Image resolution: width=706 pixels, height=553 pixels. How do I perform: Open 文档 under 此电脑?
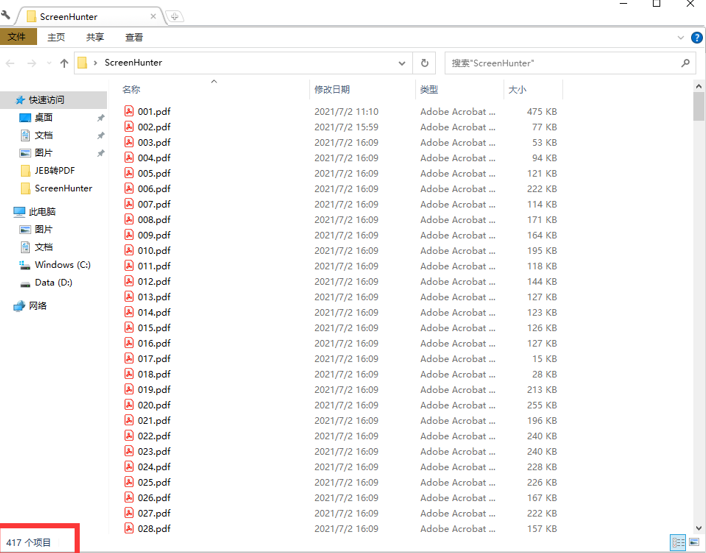coord(43,247)
